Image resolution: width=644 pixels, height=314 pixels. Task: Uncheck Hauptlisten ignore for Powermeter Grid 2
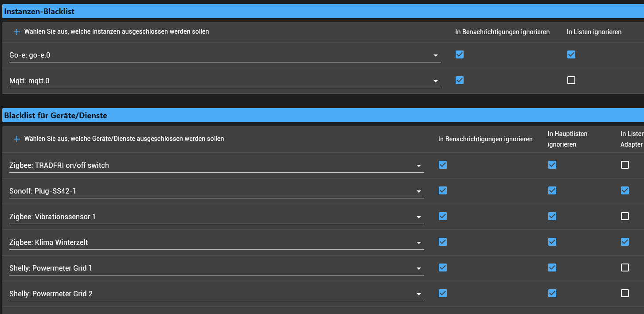(552, 293)
